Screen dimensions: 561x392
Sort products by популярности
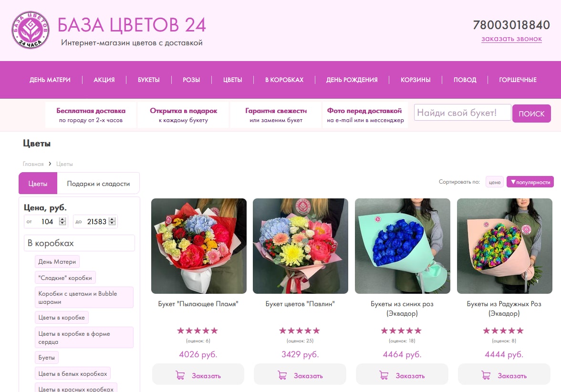click(530, 182)
